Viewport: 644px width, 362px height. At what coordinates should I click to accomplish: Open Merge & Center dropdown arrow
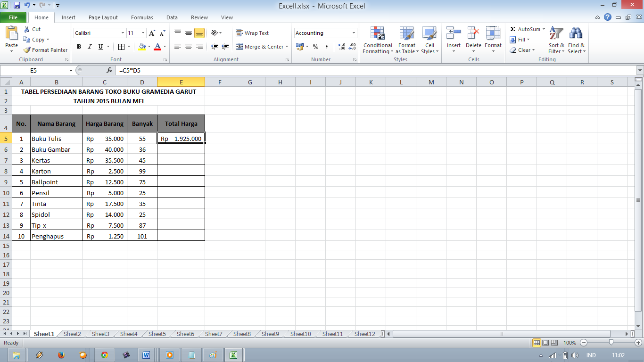pos(287,47)
